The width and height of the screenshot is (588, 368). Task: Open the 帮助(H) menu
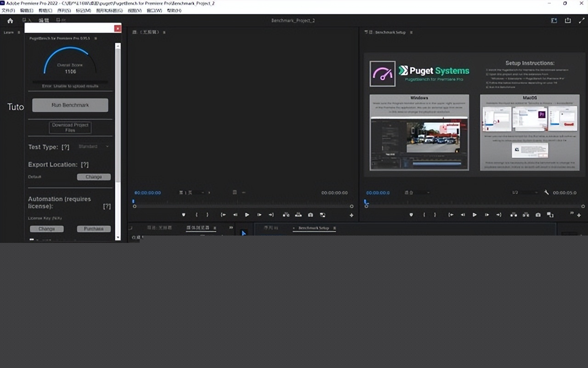(x=174, y=11)
